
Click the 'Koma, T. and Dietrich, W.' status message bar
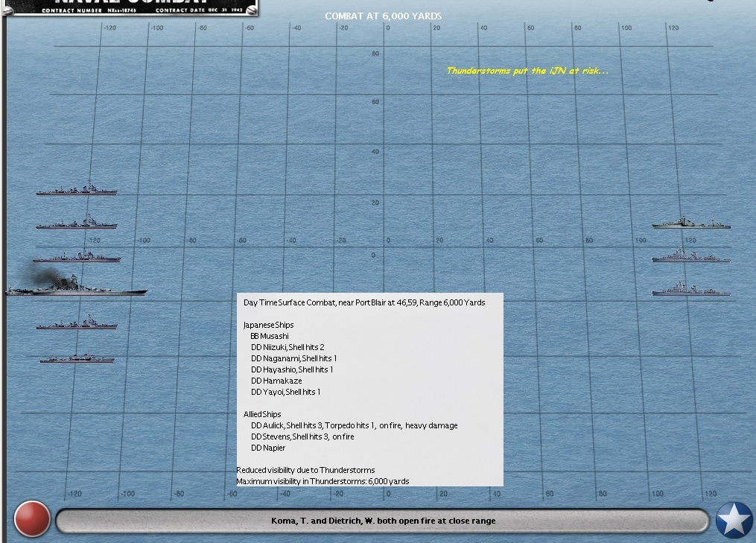pyautogui.click(x=383, y=521)
